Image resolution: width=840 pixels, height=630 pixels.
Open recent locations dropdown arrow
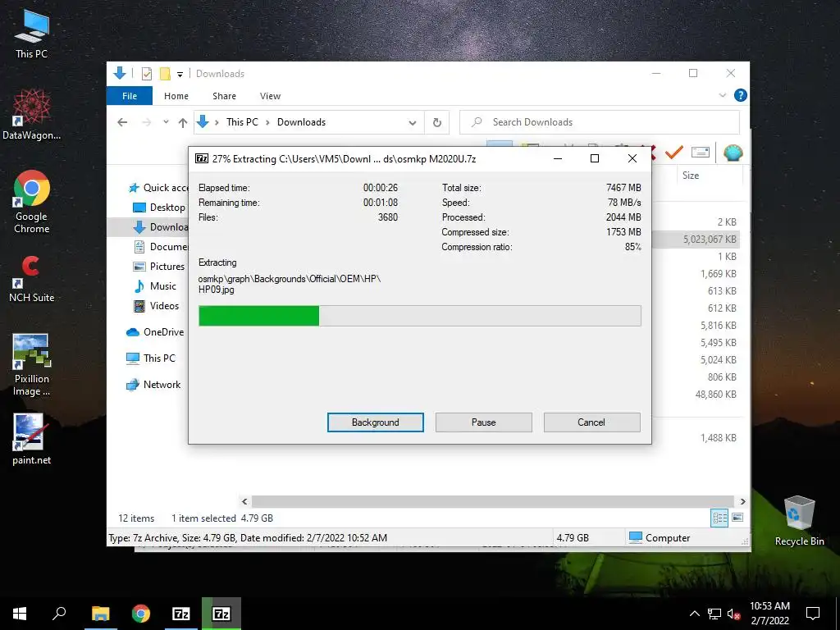click(x=166, y=122)
